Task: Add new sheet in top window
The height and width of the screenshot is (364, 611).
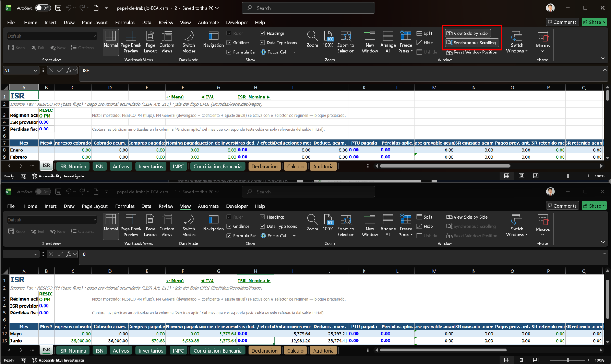Action: (356, 166)
